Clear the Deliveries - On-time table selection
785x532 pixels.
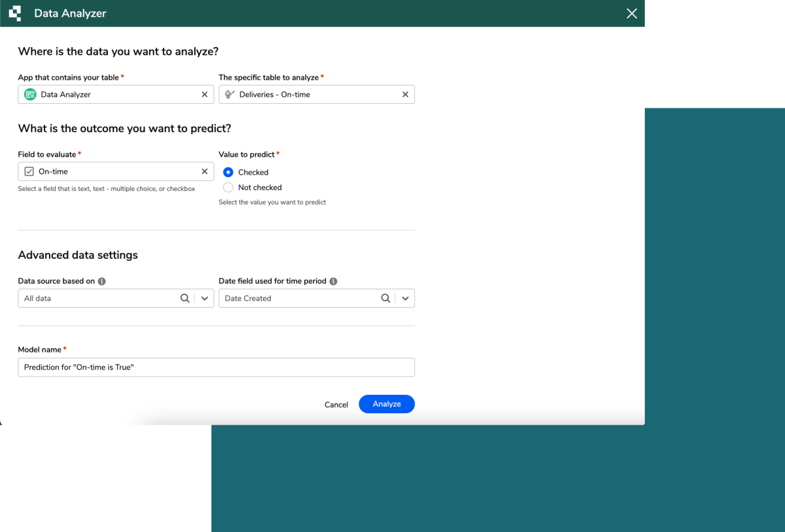[406, 94]
